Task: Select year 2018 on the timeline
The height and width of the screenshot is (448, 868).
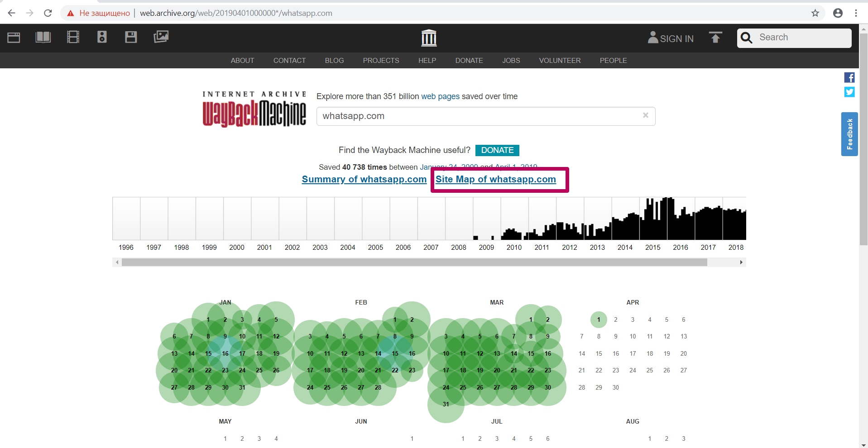Action: 736,247
